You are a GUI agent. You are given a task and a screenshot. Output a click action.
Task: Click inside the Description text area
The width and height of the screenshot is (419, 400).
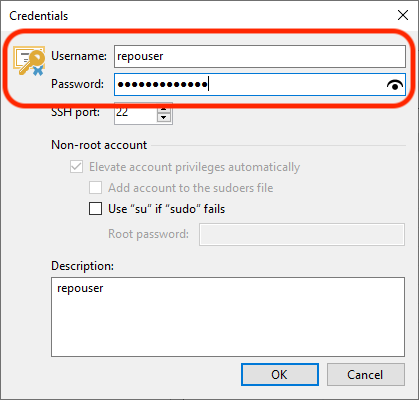(x=228, y=317)
